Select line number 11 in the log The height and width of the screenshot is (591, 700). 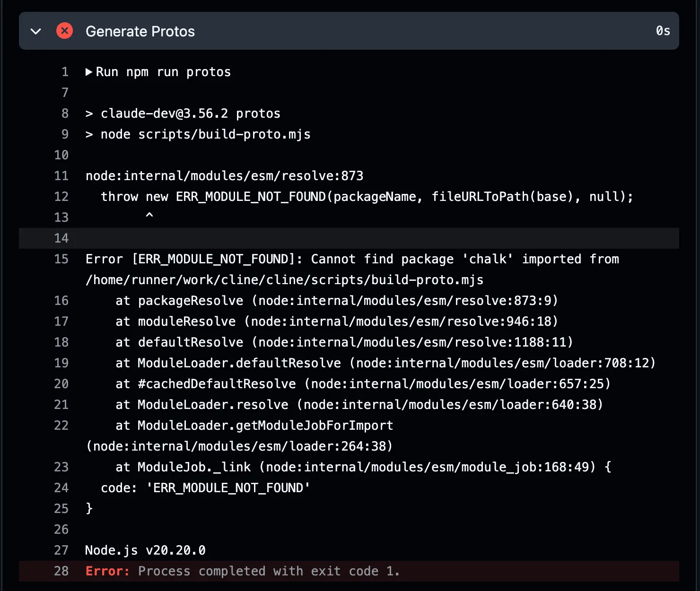pyautogui.click(x=61, y=176)
